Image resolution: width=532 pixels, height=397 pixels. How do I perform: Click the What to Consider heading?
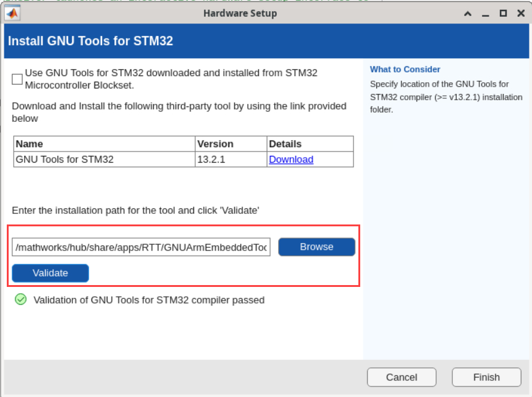pyautogui.click(x=405, y=69)
